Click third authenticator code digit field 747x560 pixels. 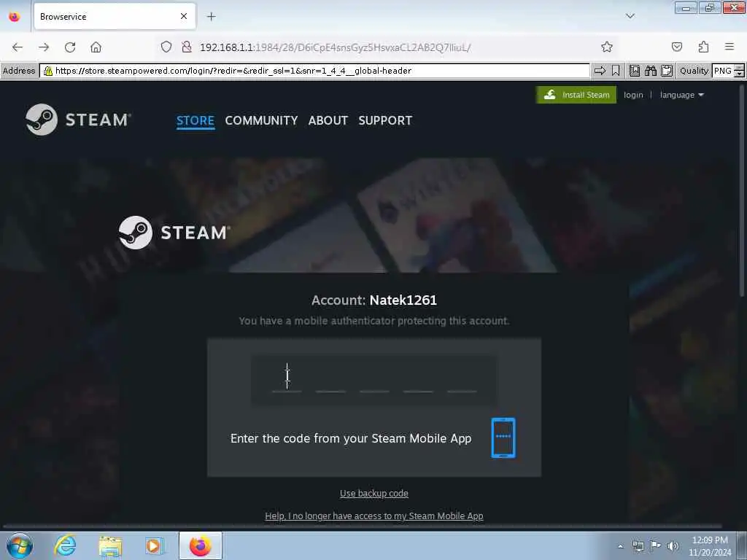tap(374, 379)
